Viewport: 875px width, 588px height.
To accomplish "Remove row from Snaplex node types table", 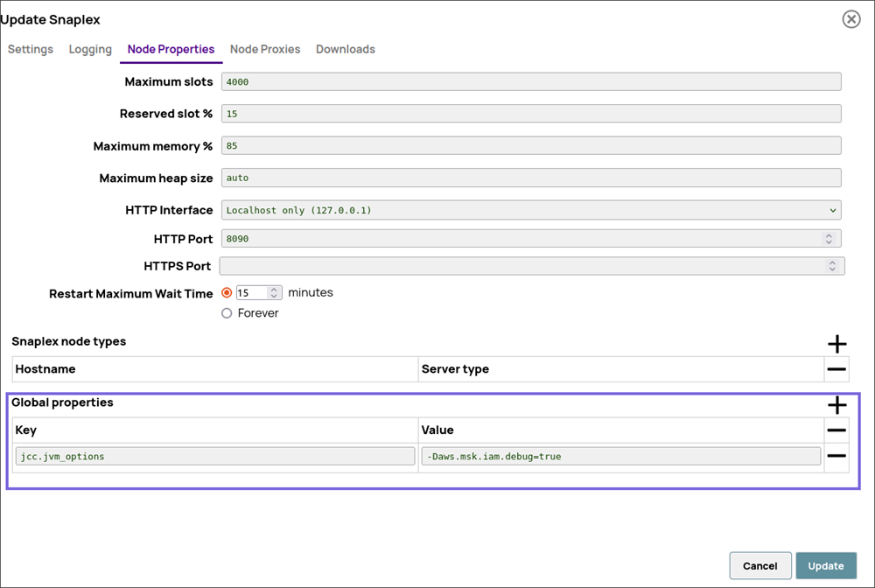I will click(x=836, y=369).
